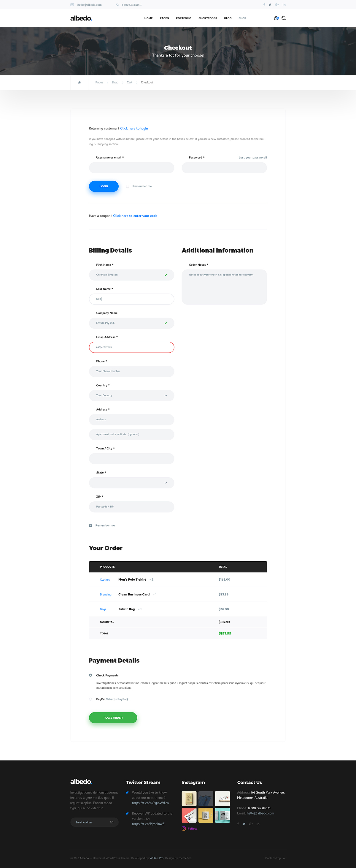Click Back to top arrow in footer
This screenshot has height=868, width=356.
pos(284,858)
